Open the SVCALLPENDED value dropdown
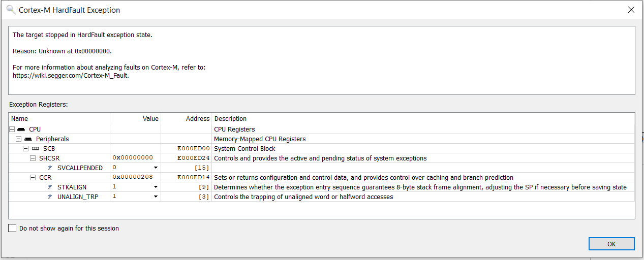The height and width of the screenshot is (260, 644). click(156, 168)
